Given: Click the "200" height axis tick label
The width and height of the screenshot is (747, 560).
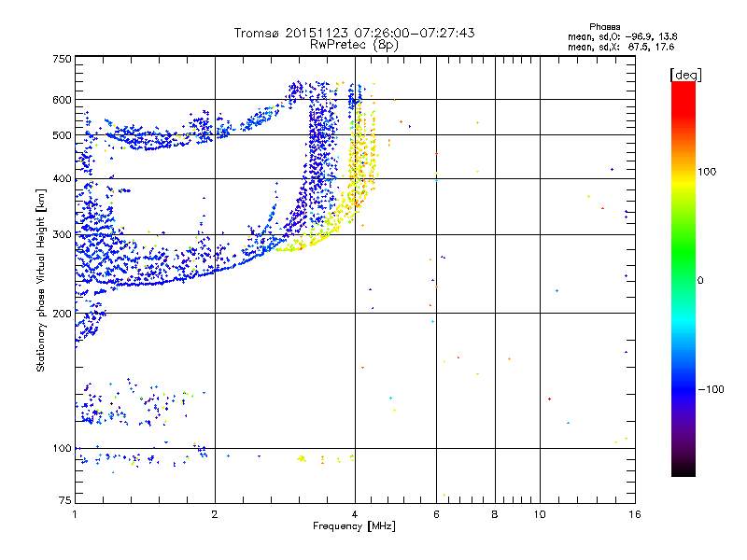Looking at the screenshot, I should (x=62, y=314).
